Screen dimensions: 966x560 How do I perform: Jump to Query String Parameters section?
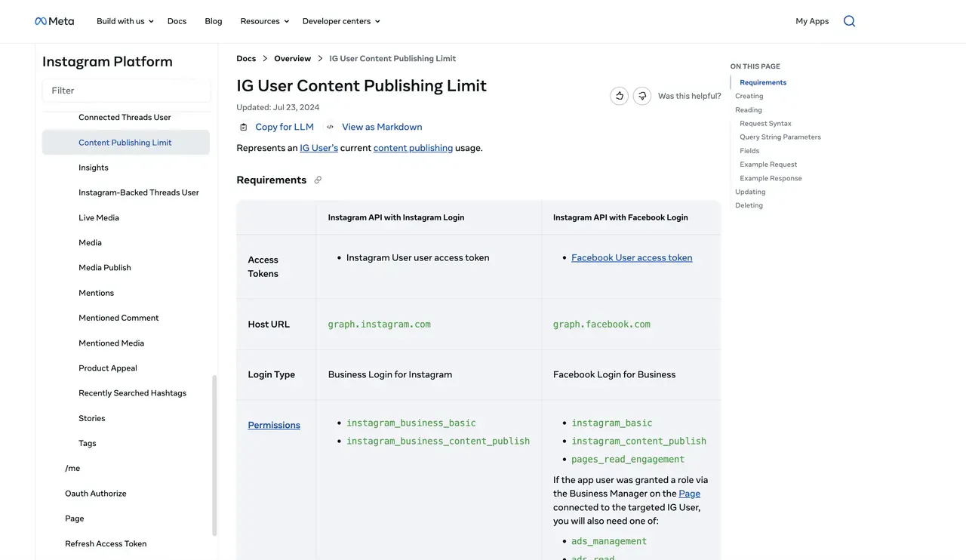780,137
